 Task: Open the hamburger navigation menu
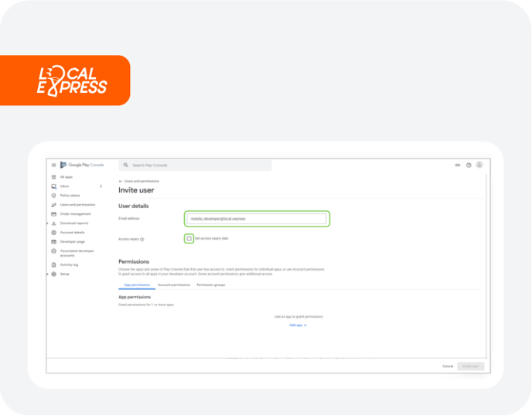click(x=53, y=165)
